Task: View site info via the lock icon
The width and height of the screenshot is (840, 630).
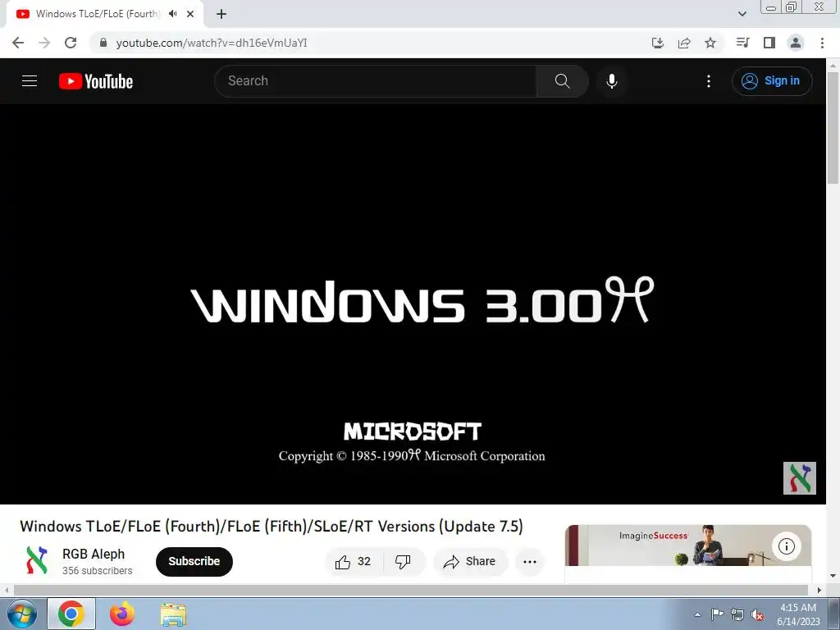Action: (x=103, y=43)
